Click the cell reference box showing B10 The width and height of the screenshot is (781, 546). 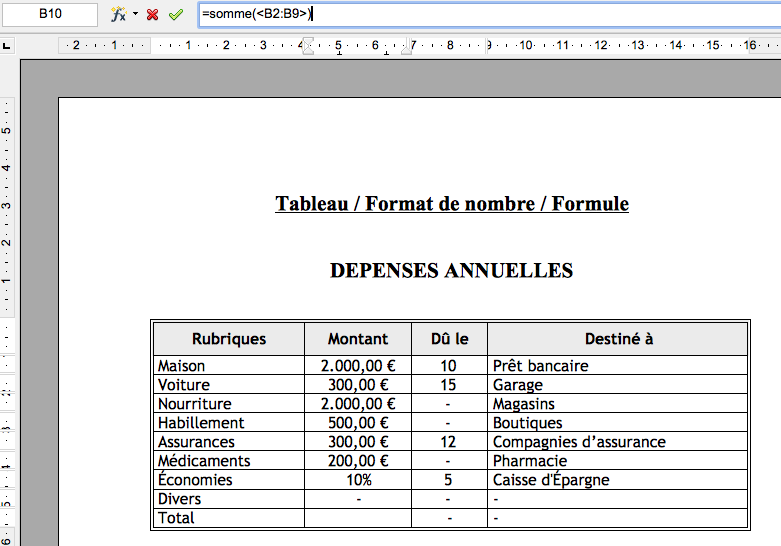pyautogui.click(x=50, y=14)
